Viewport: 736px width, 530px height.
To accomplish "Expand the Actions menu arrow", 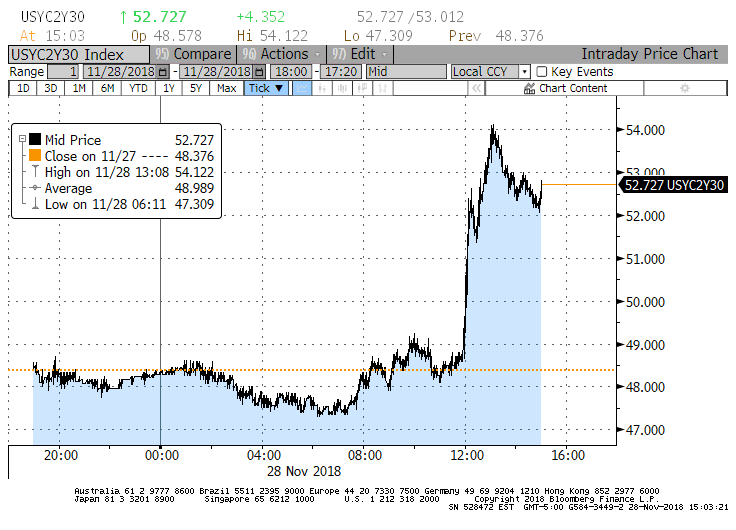I will pos(317,54).
